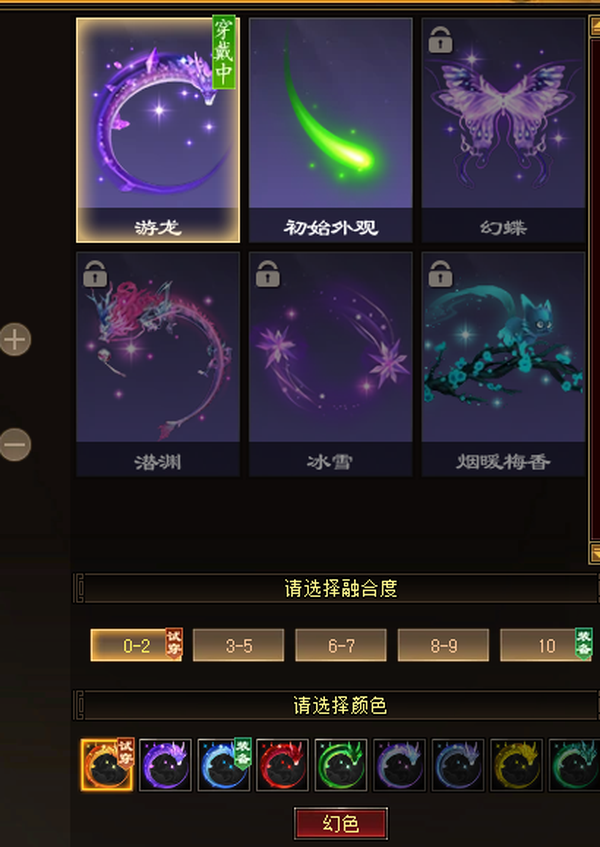Click the lock icon on 幻蝶 card

[x=440, y=40]
